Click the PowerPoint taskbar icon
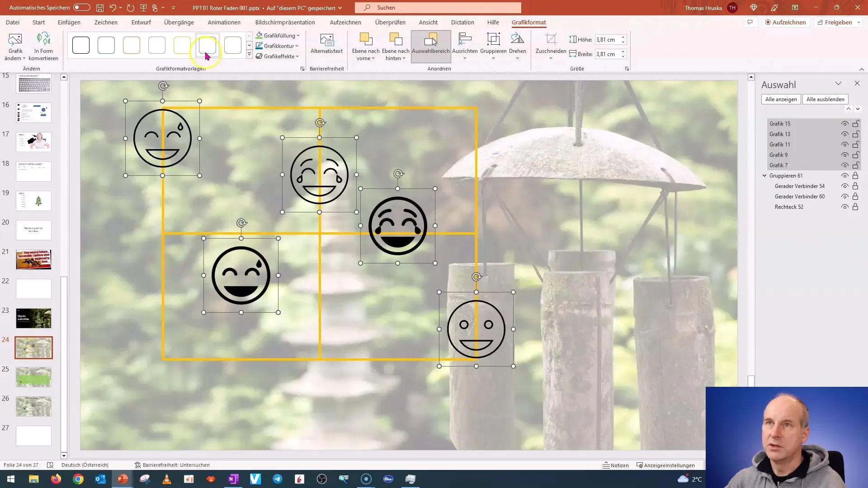The width and height of the screenshot is (868, 488). [x=123, y=479]
